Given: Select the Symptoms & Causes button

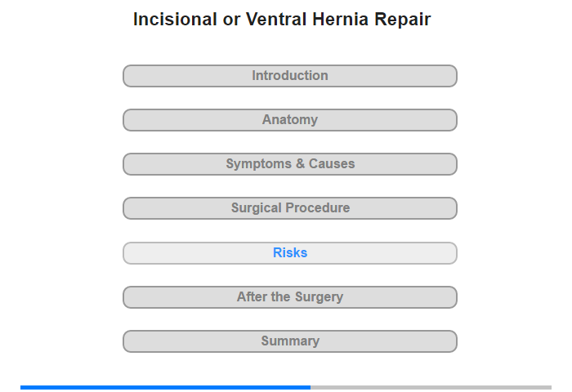Looking at the screenshot, I should [290, 164].
